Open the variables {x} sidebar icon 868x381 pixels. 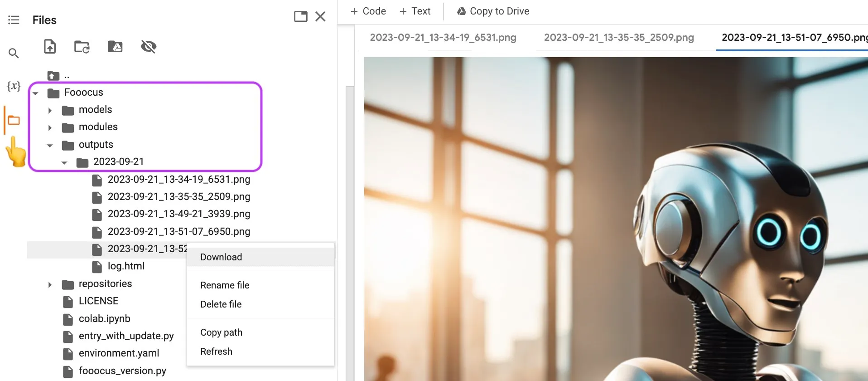[14, 86]
